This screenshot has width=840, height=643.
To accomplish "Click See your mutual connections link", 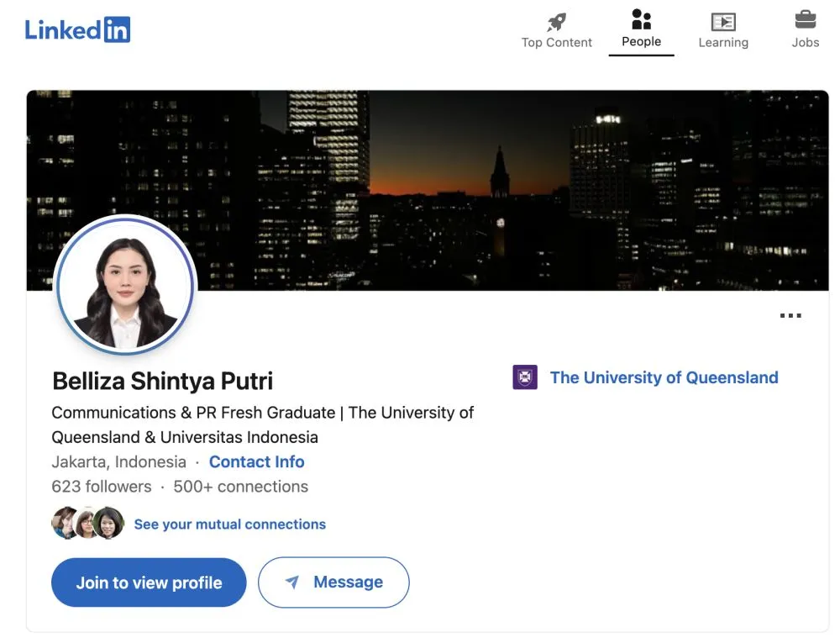I will (230, 524).
